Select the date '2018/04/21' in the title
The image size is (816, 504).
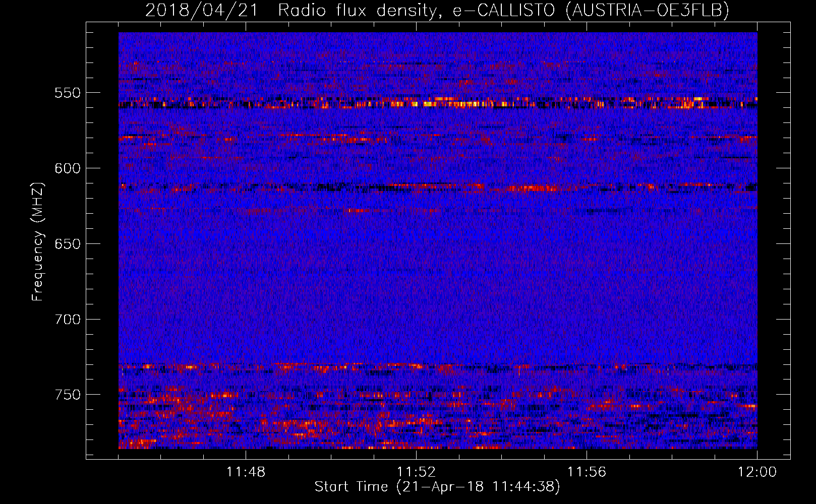pos(202,10)
